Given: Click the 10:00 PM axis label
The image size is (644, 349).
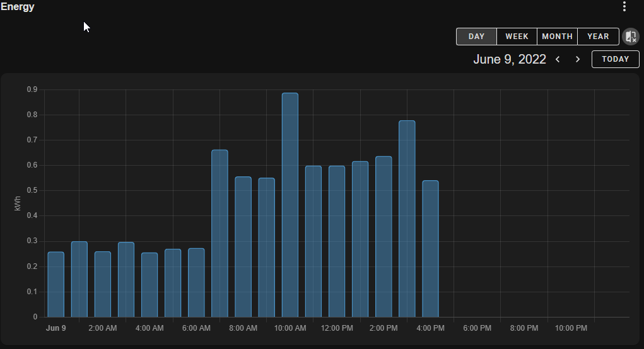Looking at the screenshot, I should [571, 328].
